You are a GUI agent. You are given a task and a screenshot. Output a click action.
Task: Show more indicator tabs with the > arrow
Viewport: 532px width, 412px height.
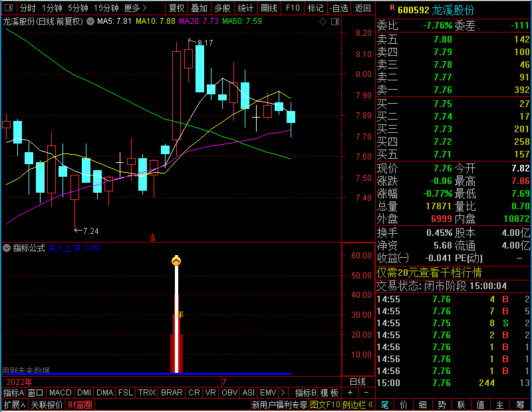[283, 393]
